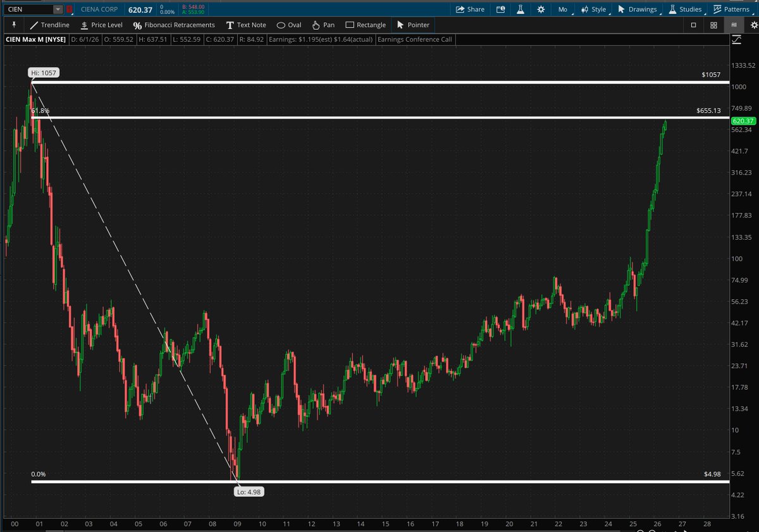The image size is (759, 532).
Task: Click the Earnings Conference Call label
Action: (x=415, y=40)
